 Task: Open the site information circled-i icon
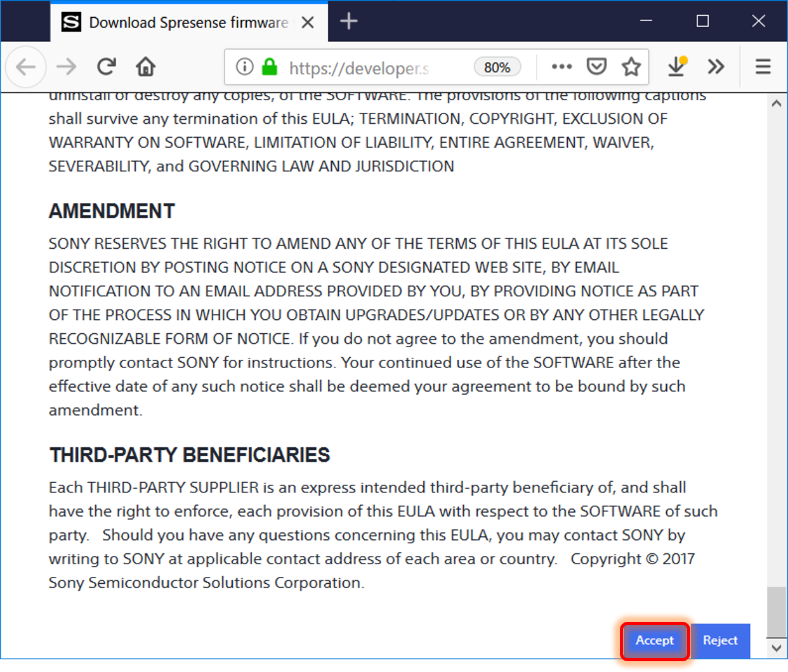[244, 67]
